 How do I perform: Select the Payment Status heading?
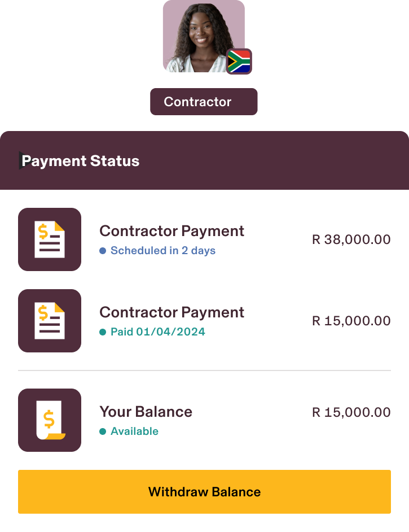81,161
